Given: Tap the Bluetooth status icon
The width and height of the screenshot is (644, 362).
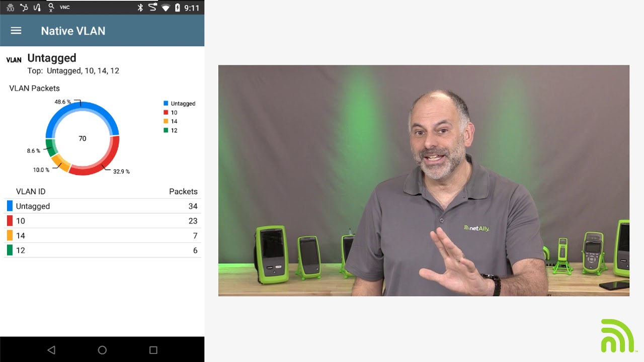Looking at the screenshot, I should coord(140,8).
